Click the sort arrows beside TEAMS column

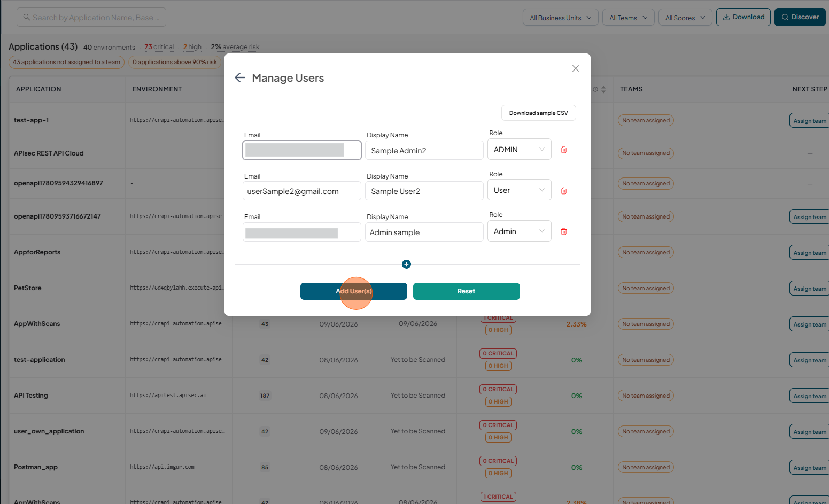603,89
